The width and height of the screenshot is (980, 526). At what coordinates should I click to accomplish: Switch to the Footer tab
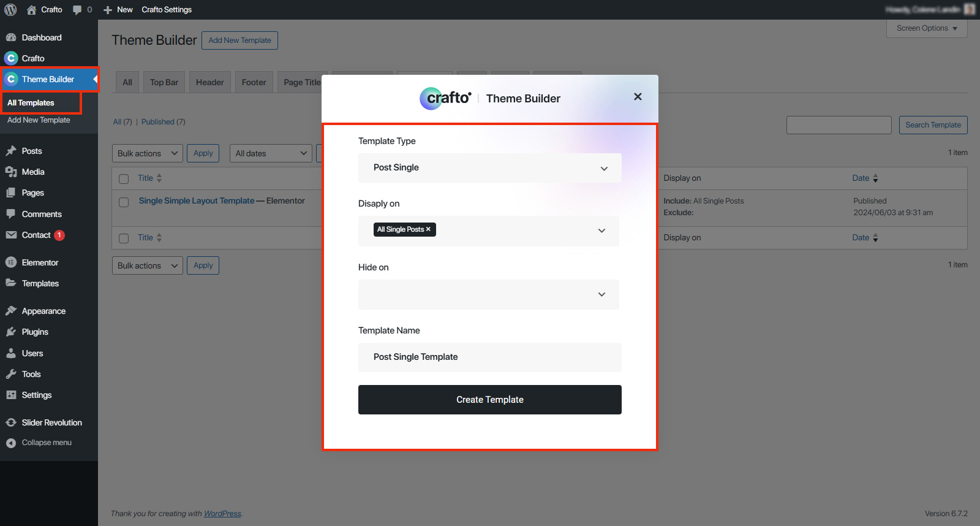point(254,82)
